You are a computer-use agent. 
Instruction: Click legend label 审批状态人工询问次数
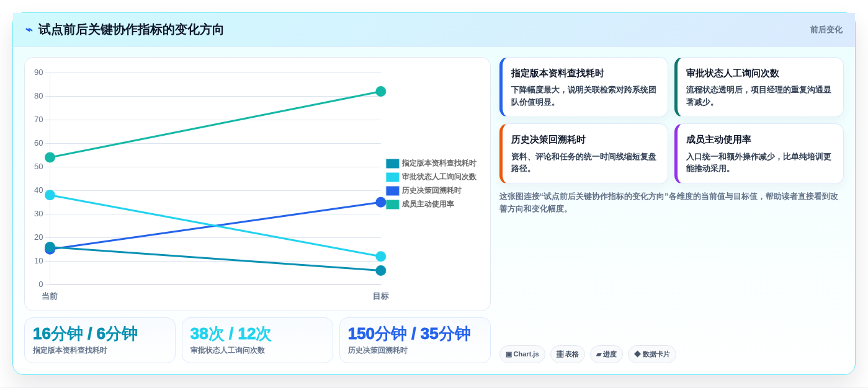[439, 177]
